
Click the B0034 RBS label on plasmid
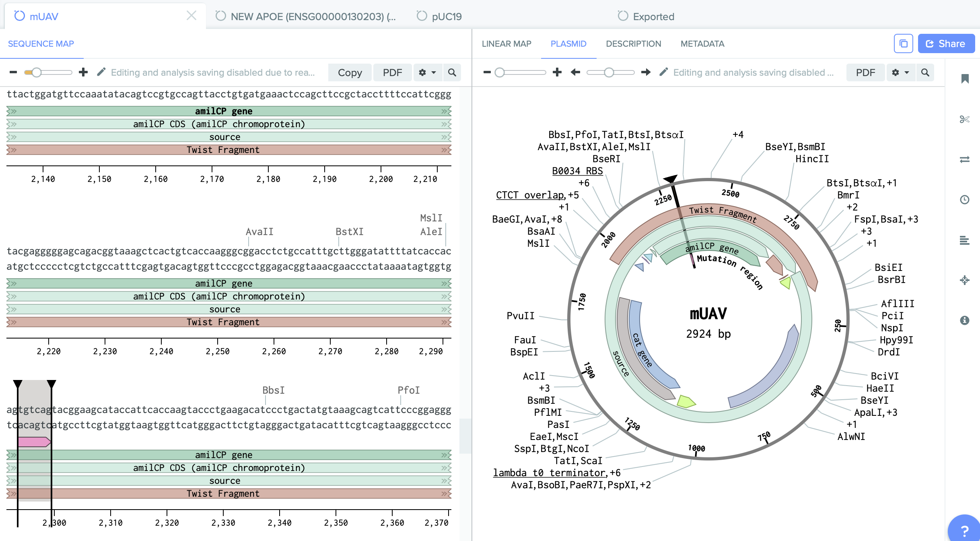[x=577, y=171]
